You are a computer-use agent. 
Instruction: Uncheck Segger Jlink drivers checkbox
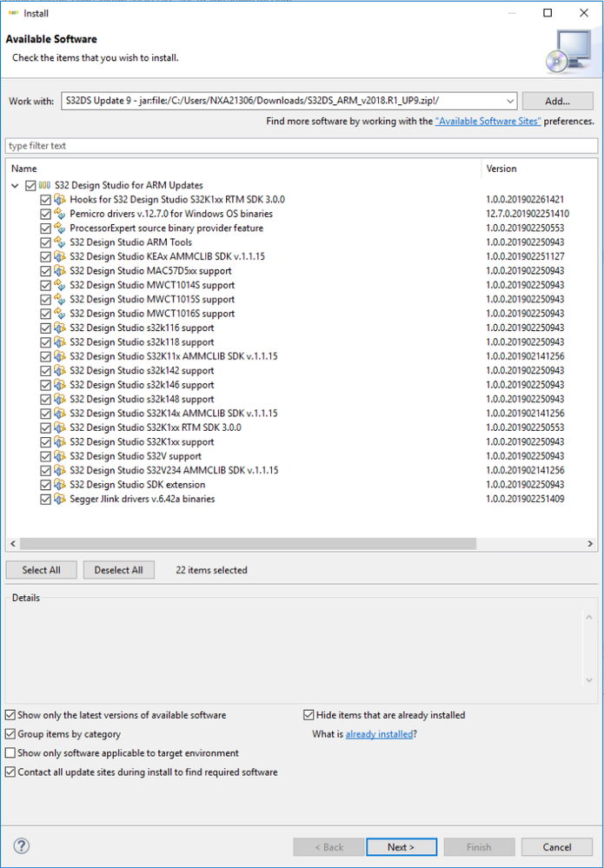[45, 500]
